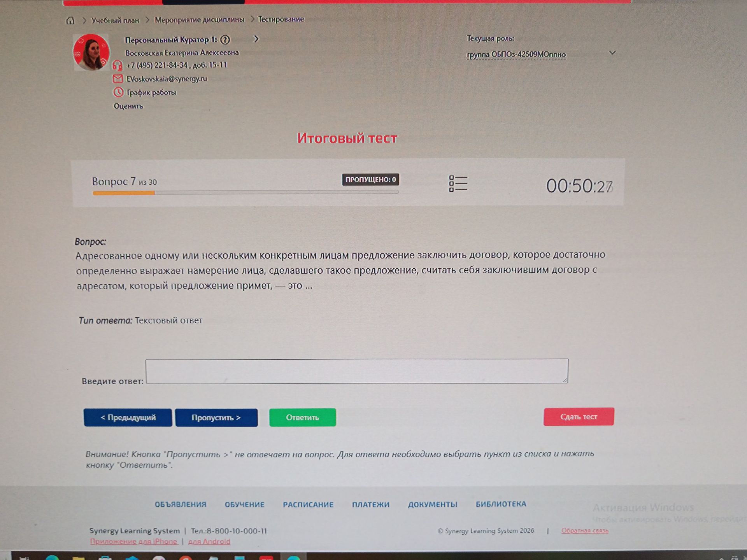Image resolution: width=747 pixels, height=560 pixels.
Task: Click curator name Восковская Екатерина Алексеевна
Action: pos(182,52)
